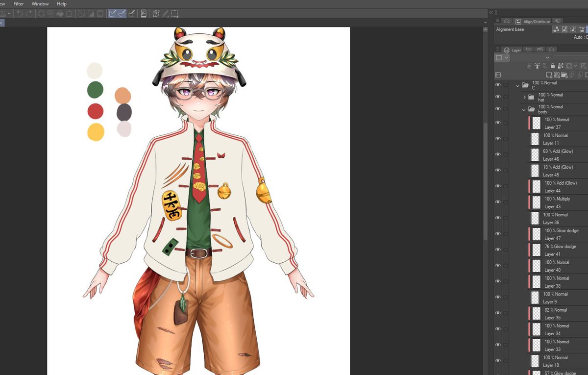Open the Align/Distribute palette hamburger menu
Viewport: 588px width, 375px height.
pyautogui.click(x=498, y=21)
